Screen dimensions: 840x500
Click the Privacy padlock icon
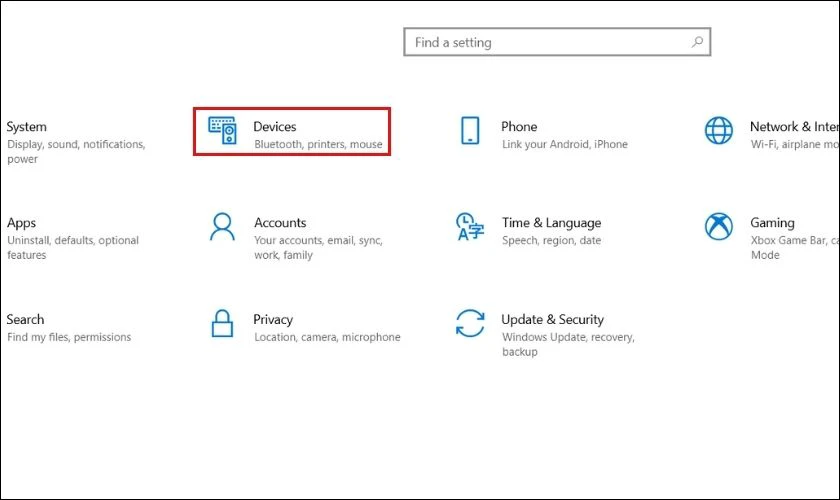[222, 323]
